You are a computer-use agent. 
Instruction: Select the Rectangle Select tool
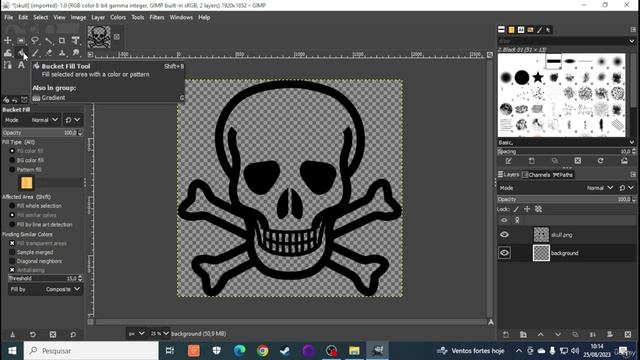click(21, 40)
